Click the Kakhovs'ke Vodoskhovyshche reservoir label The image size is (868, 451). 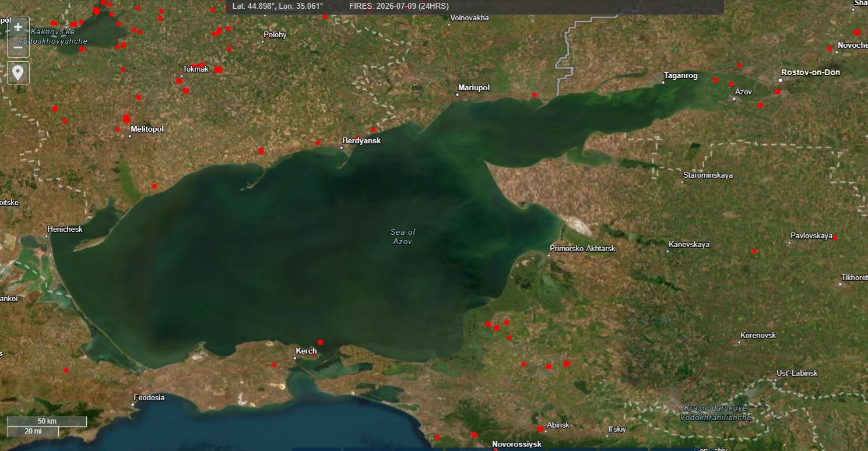click(x=53, y=36)
